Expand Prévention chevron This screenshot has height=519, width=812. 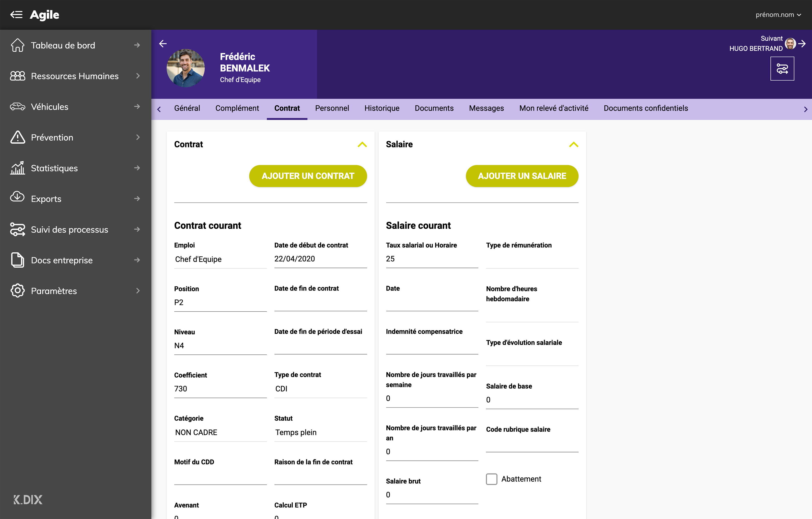[138, 137]
